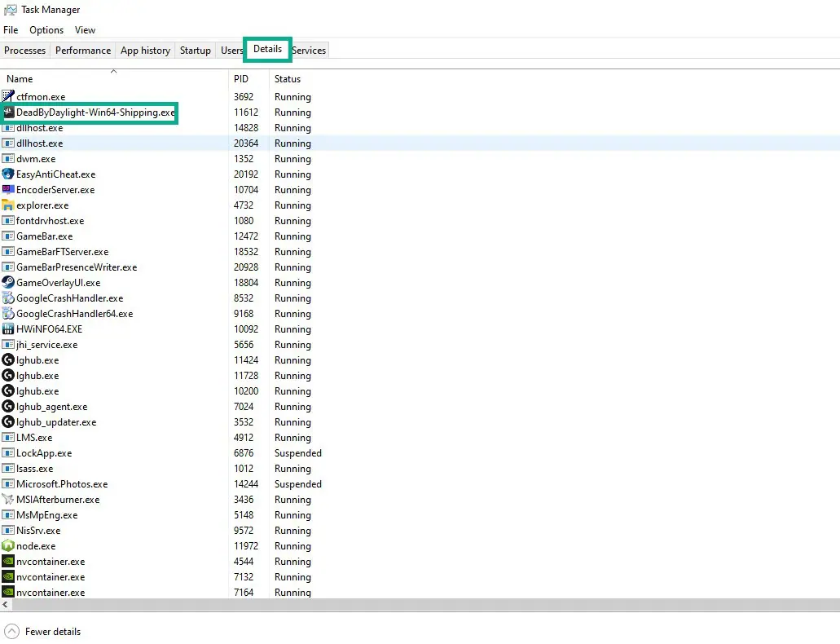The image size is (840, 644).
Task: Click the lghub_updater.exe Logitech icon
Action: tap(8, 422)
